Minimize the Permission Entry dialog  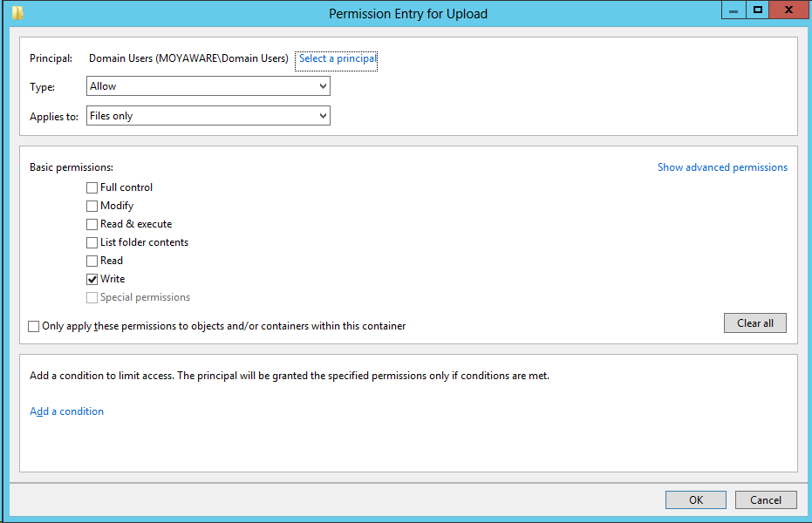pos(734,10)
